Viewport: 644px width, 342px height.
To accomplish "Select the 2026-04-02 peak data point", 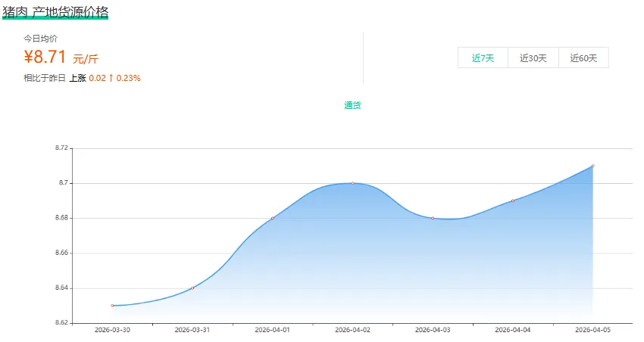I will coord(352,183).
